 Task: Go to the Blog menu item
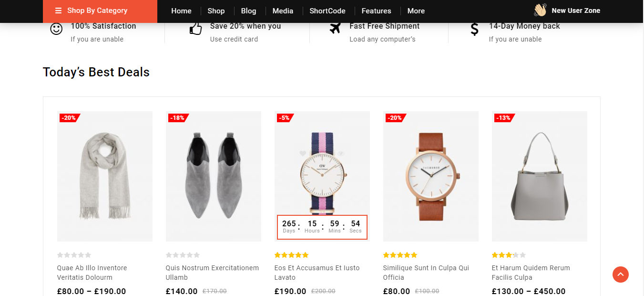248,11
